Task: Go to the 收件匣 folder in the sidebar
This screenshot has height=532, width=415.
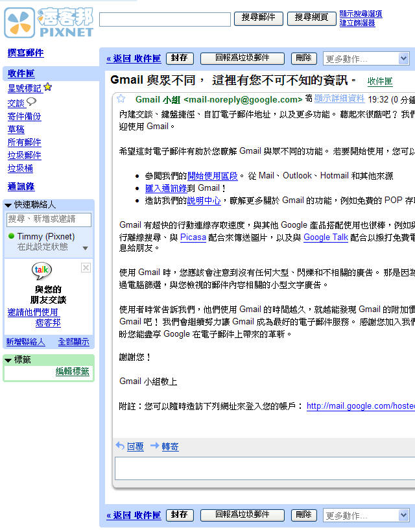Action: [x=21, y=73]
